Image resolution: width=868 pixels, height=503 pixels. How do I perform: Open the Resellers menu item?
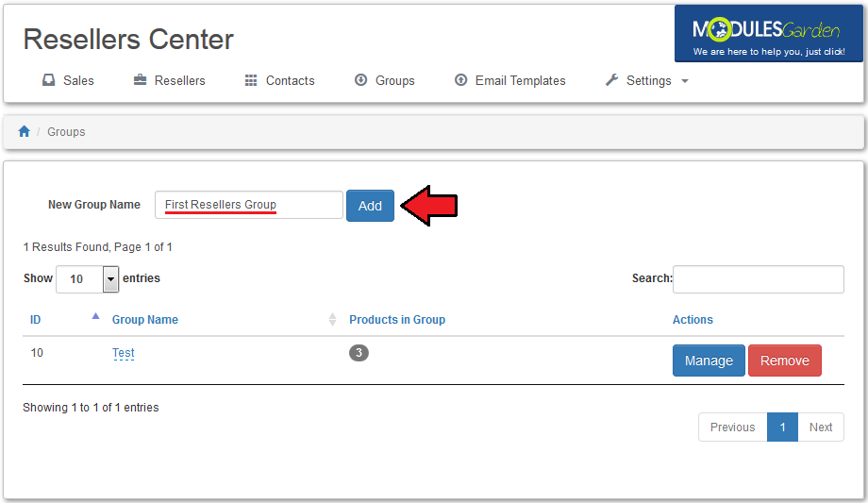pyautogui.click(x=170, y=80)
